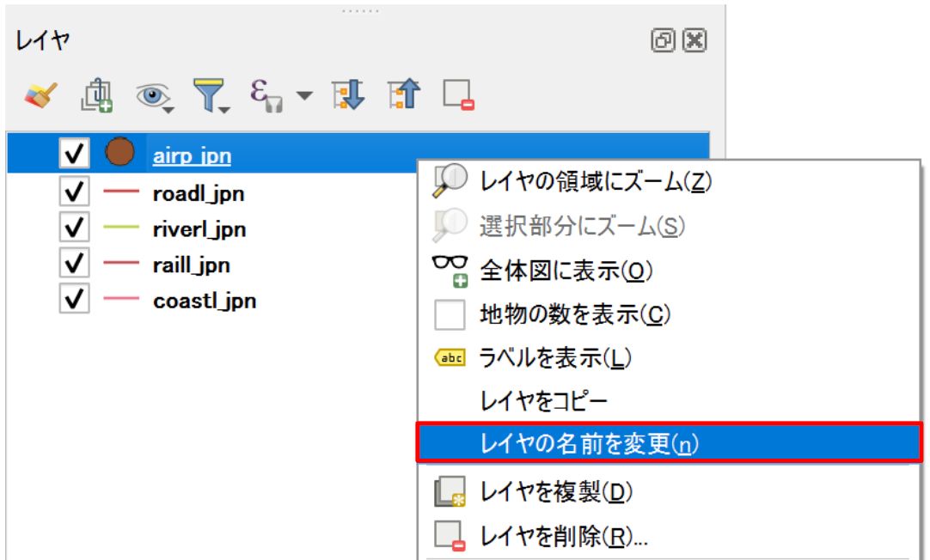Image resolution: width=930 pixels, height=560 pixels.
Task: Select the raill_jpn layer
Action: pos(192,265)
